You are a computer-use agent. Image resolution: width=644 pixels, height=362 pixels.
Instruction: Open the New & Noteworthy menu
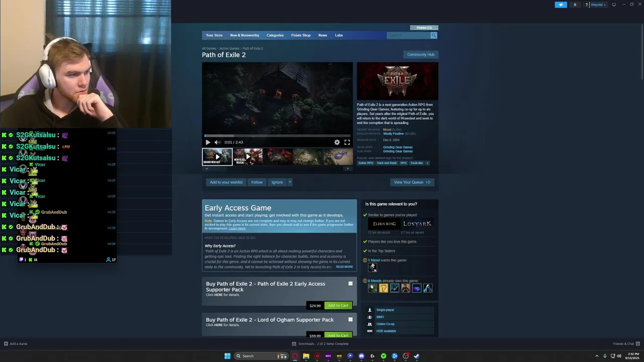pyautogui.click(x=245, y=35)
